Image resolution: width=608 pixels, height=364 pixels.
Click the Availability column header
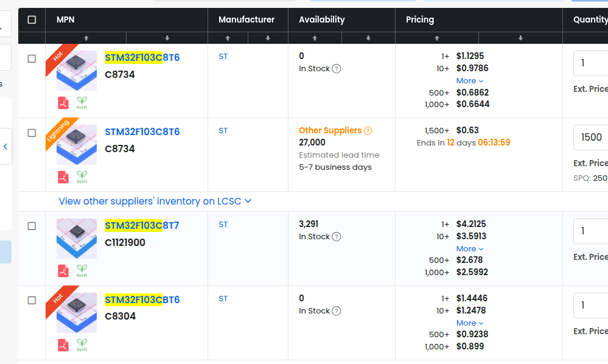[x=322, y=19]
